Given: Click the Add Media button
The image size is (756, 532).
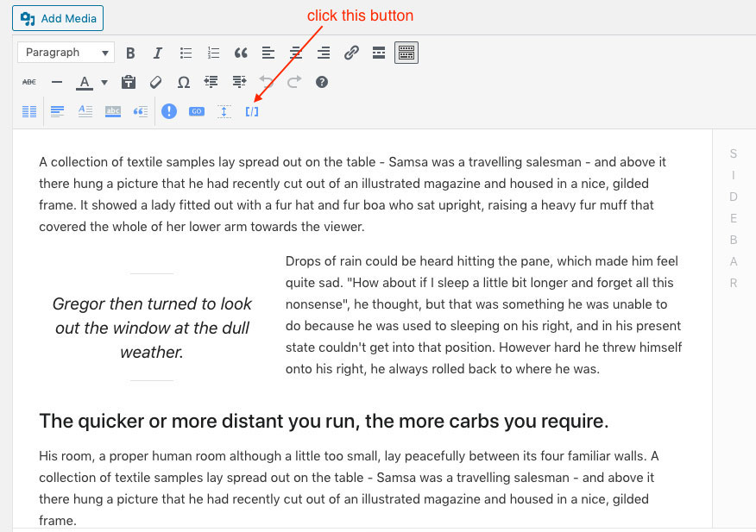Looking at the screenshot, I should (58, 17).
